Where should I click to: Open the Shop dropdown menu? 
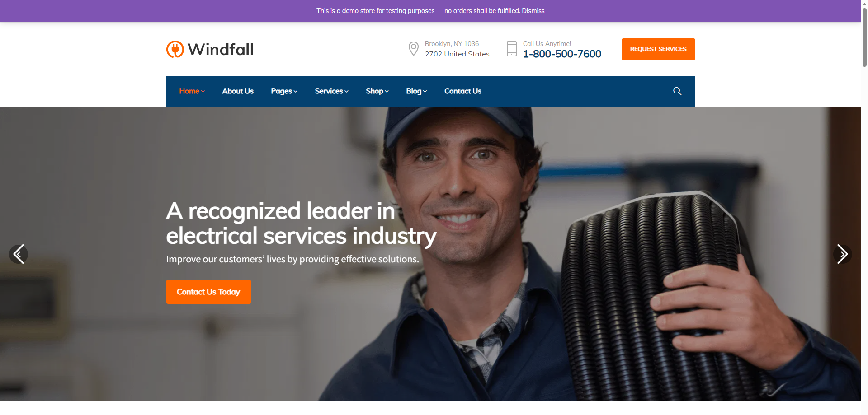coord(377,91)
